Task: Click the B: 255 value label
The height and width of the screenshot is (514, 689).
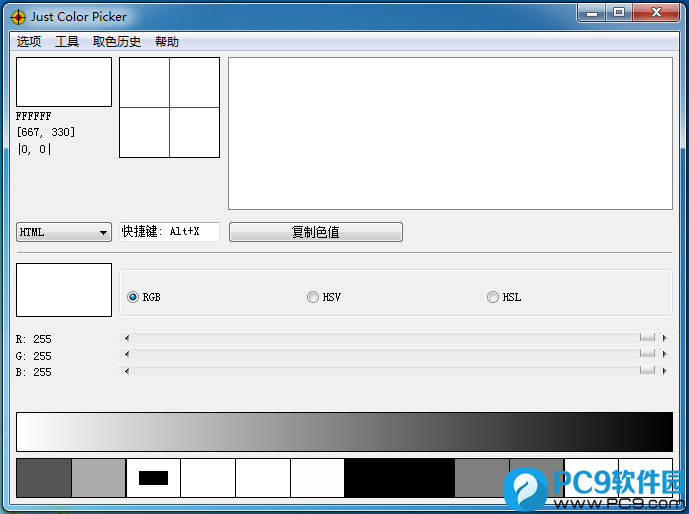Action: (34, 372)
